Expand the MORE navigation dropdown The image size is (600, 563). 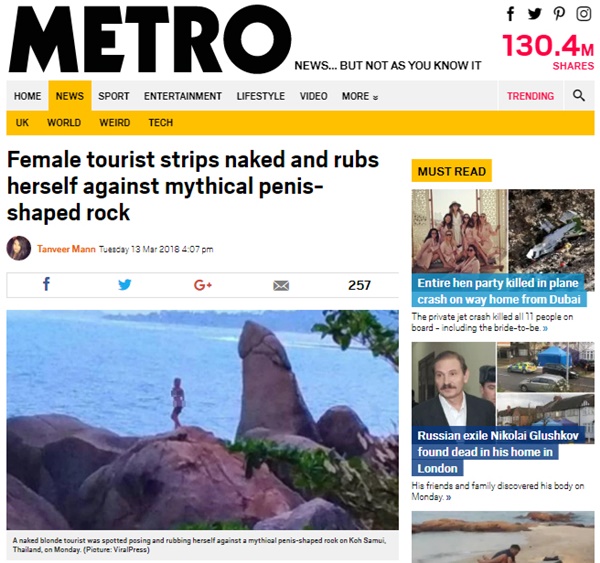pyautogui.click(x=360, y=96)
